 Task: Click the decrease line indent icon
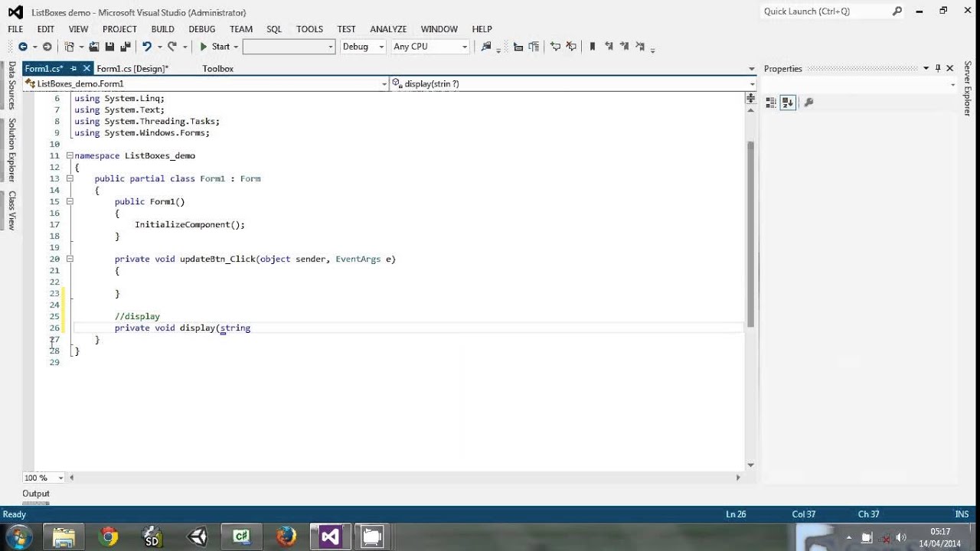518,47
